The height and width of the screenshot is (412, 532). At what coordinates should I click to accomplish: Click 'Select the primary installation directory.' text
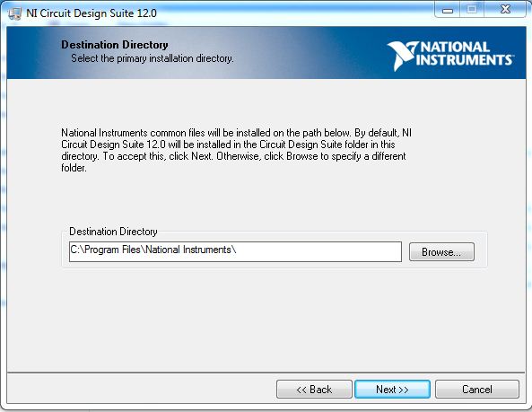[153, 58]
